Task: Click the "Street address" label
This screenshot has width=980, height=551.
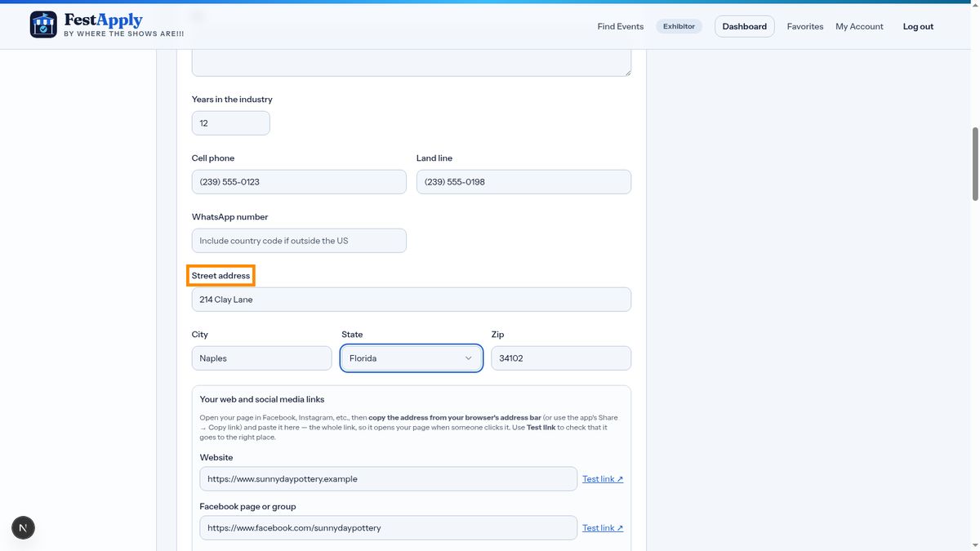Action: point(221,276)
